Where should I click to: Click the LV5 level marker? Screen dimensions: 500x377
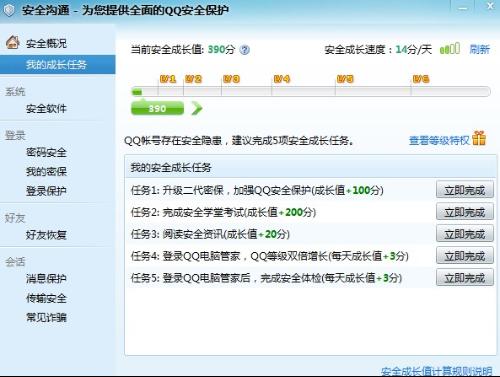pyautogui.click(x=345, y=79)
